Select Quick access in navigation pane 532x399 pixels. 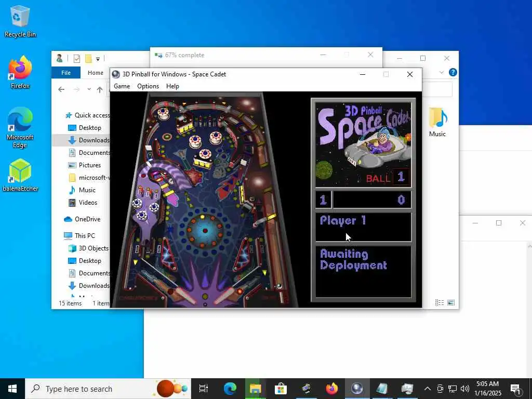point(87,115)
